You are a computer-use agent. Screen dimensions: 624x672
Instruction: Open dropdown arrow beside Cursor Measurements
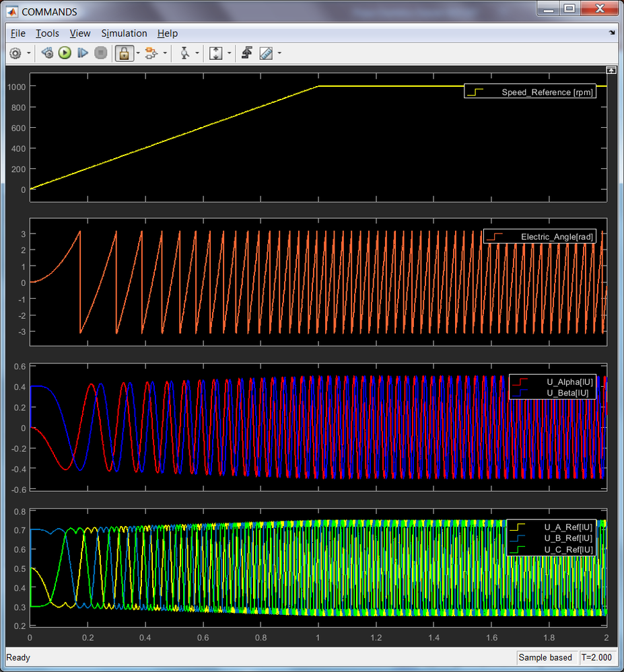tap(279, 54)
